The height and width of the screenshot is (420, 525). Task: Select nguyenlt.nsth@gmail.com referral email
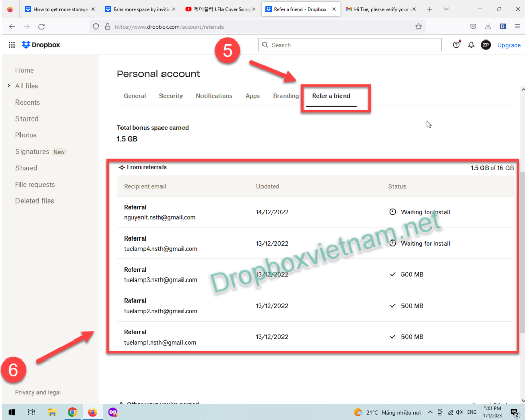click(x=160, y=218)
